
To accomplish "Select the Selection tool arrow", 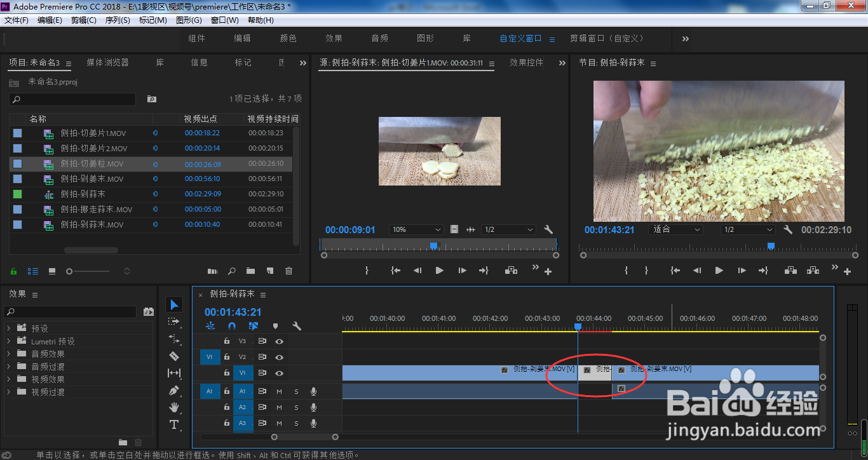I will click(x=175, y=305).
